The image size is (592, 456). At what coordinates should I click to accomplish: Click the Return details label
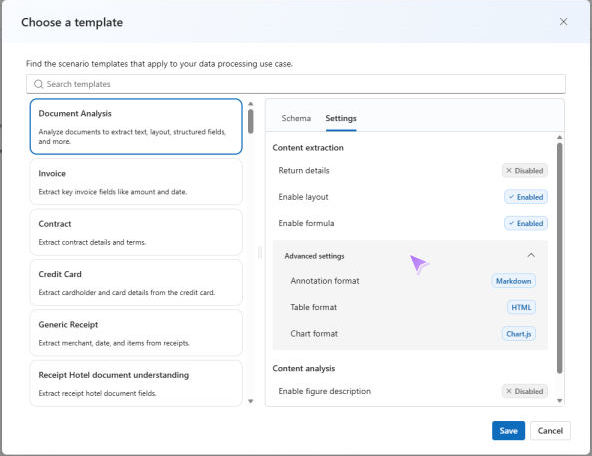(304, 171)
